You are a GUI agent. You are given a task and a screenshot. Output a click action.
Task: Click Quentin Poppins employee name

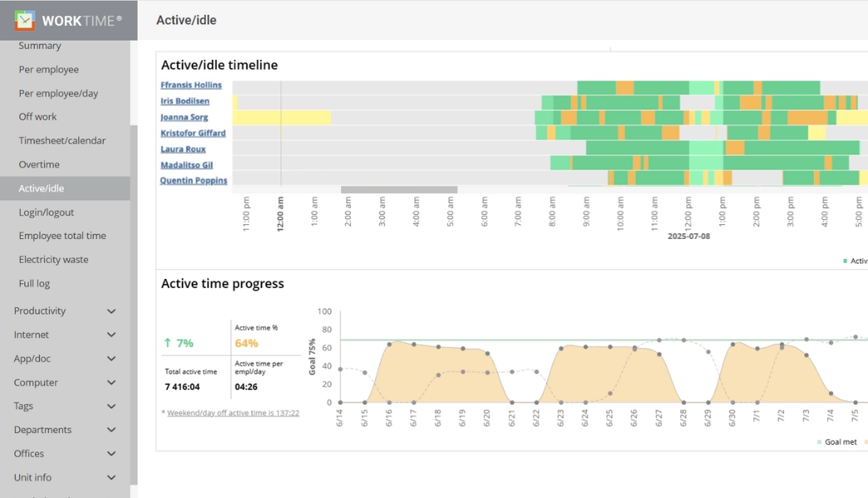(193, 180)
